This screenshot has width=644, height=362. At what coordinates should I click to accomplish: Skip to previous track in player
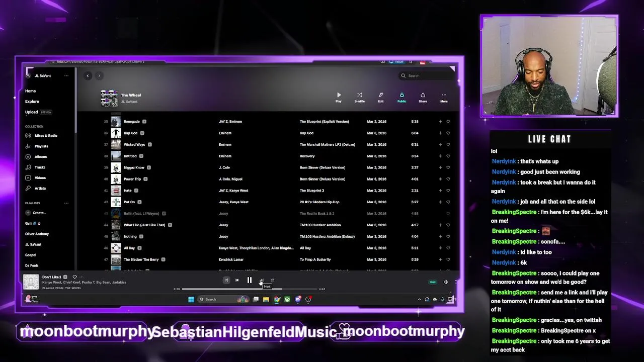(237, 280)
